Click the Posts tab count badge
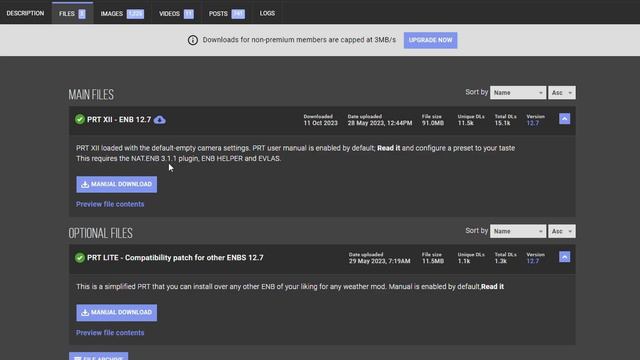Screen dimensions: 640x360 pos(238,14)
